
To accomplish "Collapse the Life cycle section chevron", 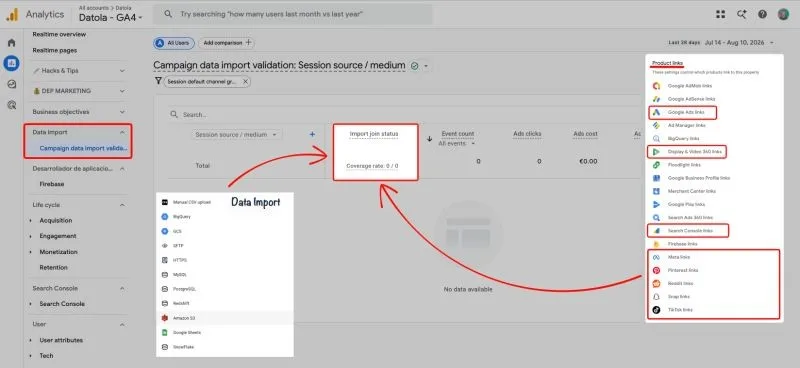I will pos(122,205).
